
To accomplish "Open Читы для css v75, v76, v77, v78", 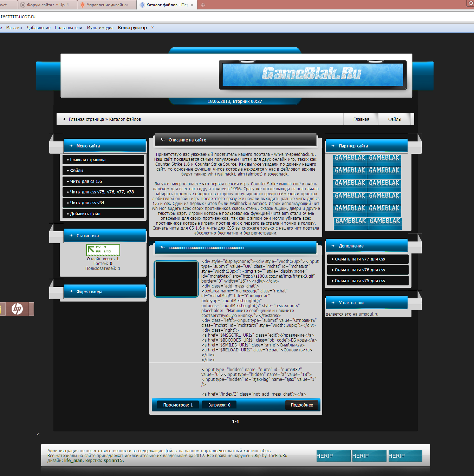I will click(103, 192).
